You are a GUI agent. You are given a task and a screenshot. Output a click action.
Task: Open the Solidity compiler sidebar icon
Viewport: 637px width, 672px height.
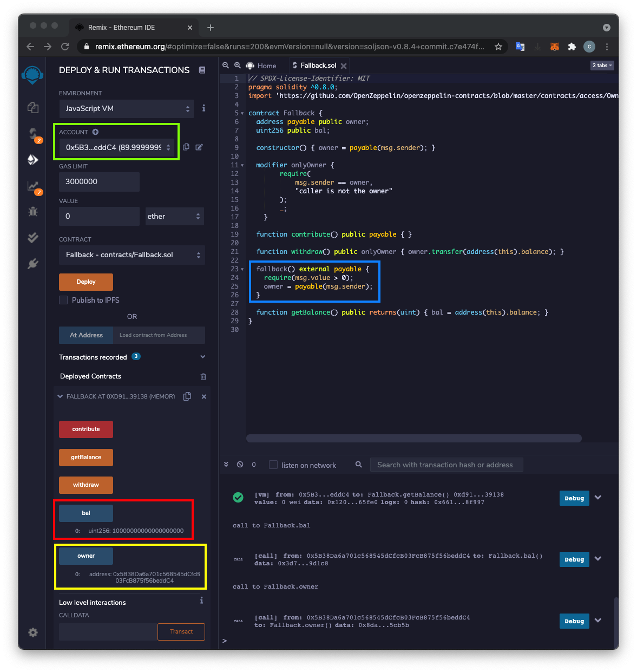click(x=33, y=134)
